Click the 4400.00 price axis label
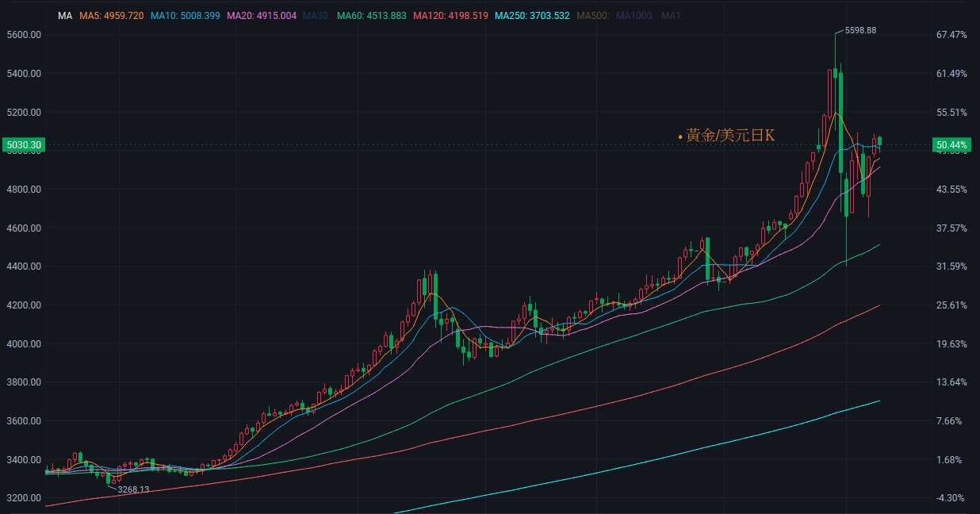Image resolution: width=980 pixels, height=514 pixels. (x=23, y=267)
